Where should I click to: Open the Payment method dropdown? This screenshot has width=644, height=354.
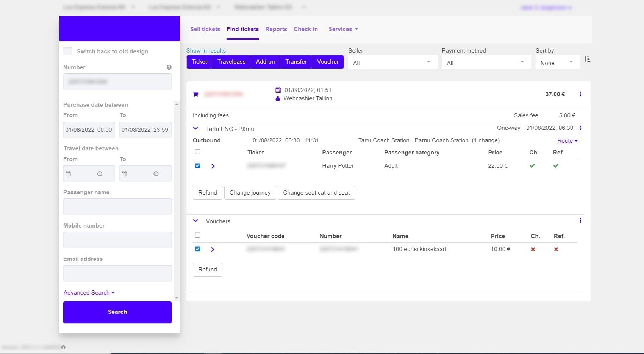click(486, 62)
